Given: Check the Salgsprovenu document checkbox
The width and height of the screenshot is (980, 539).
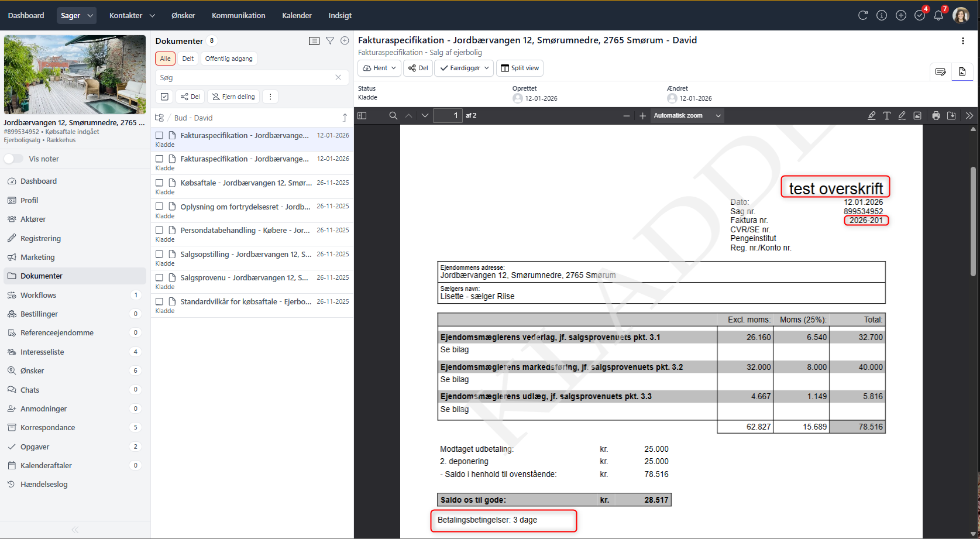Looking at the screenshot, I should [159, 278].
